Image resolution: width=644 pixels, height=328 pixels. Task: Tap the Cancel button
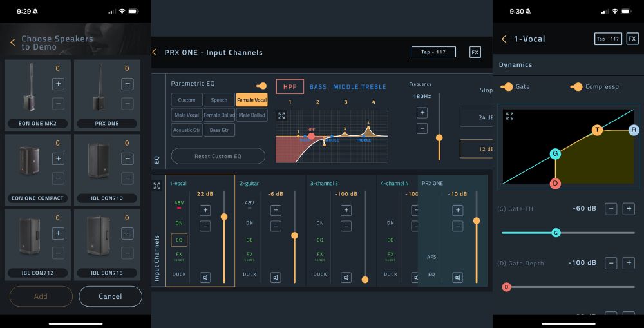pyautogui.click(x=110, y=296)
